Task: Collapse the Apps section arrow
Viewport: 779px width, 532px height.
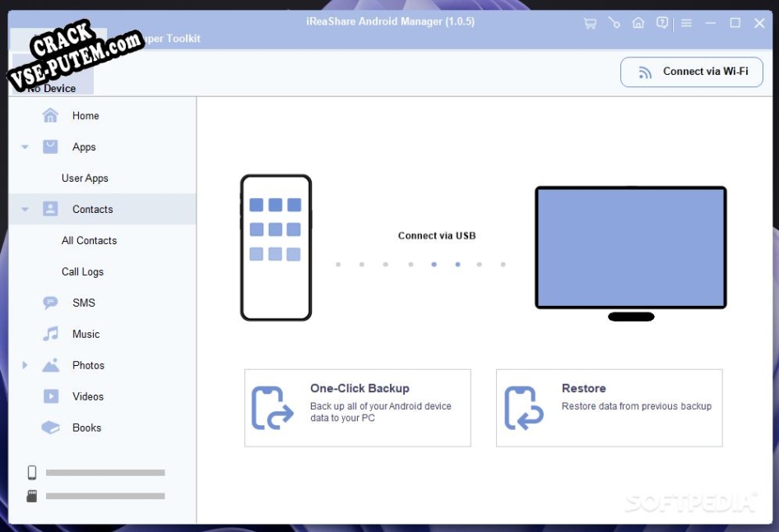Action: [25, 147]
